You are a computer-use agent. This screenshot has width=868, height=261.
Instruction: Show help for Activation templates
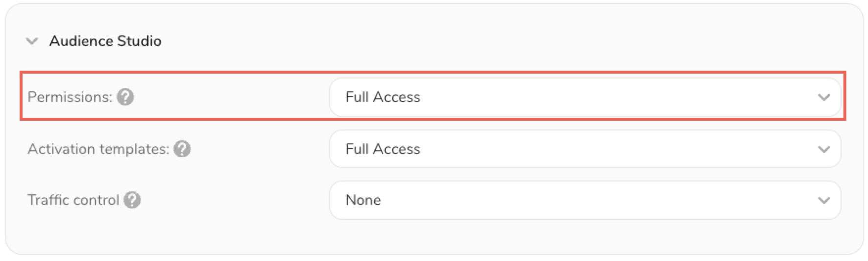point(182,149)
